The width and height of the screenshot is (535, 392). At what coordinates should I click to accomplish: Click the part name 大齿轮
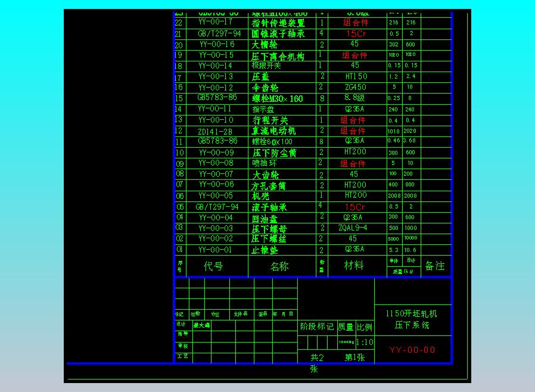266,175
